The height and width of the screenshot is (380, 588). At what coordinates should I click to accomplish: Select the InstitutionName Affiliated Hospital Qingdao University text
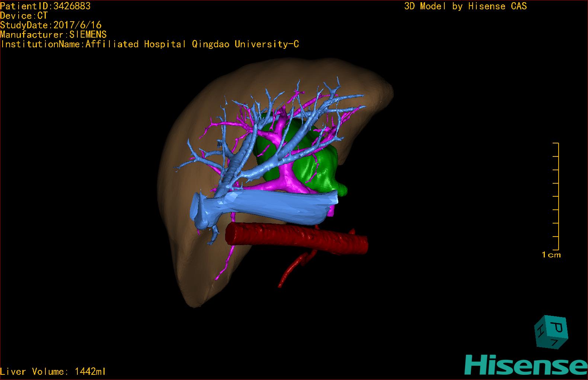[x=150, y=44]
